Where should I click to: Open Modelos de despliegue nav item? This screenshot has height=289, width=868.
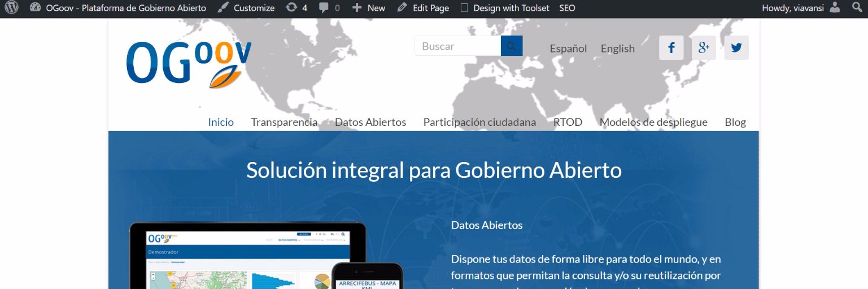653,122
